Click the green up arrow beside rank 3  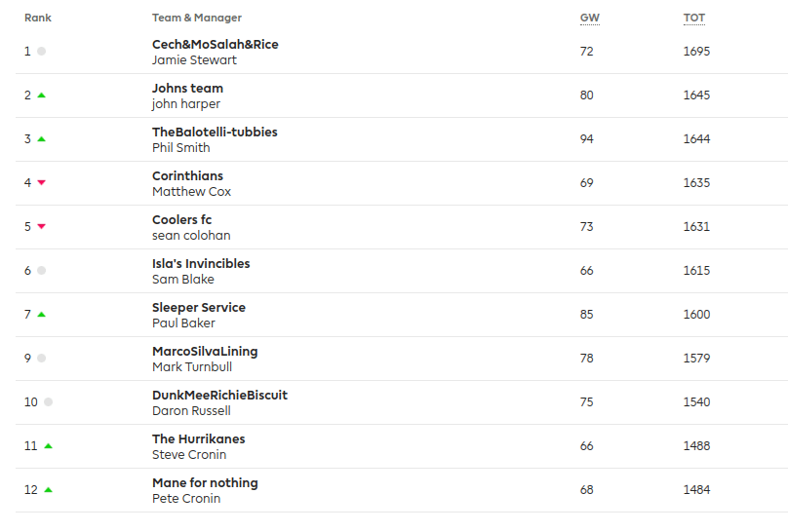(41, 139)
